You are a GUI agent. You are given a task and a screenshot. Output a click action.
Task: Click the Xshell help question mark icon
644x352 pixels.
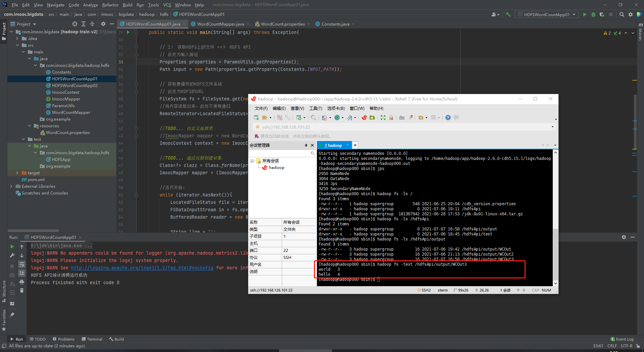(448, 118)
